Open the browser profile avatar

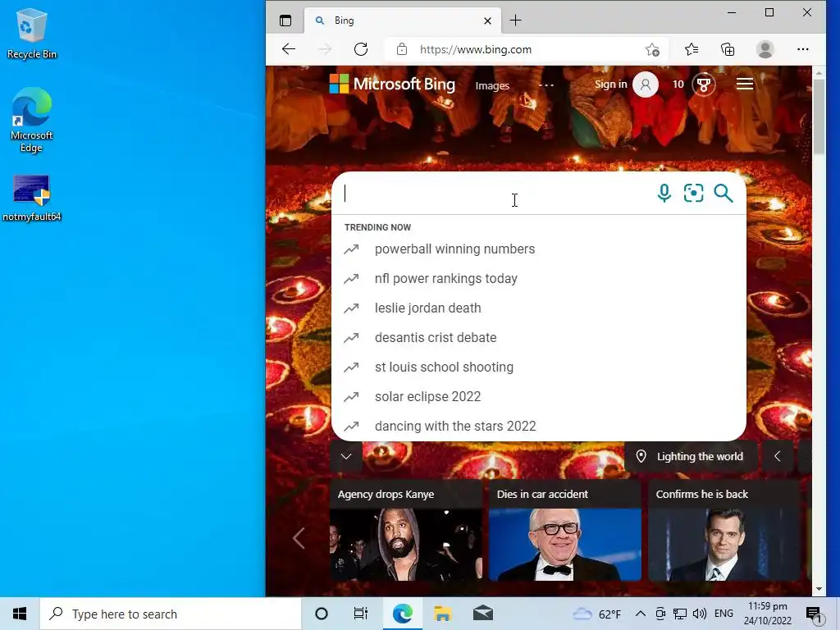(x=765, y=49)
